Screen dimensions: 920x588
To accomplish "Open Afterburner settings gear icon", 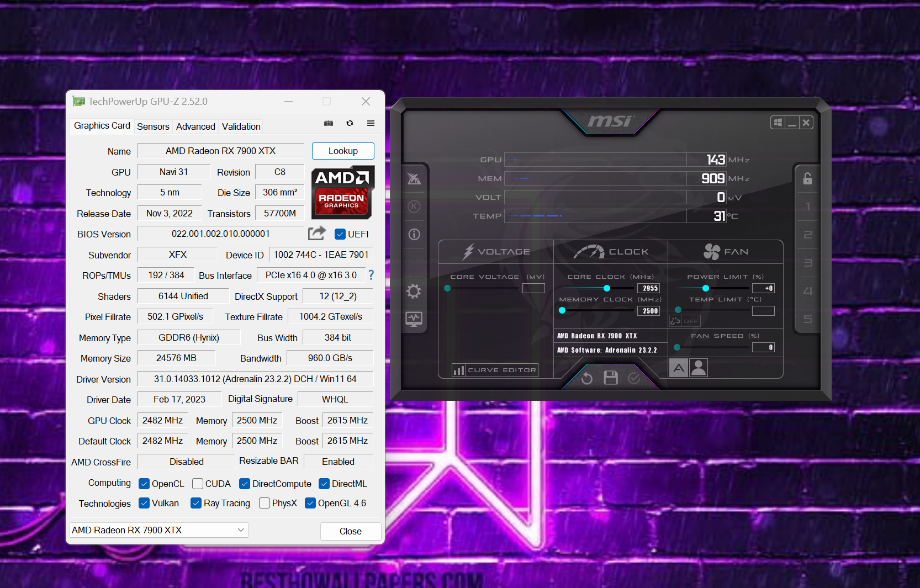I will click(414, 291).
